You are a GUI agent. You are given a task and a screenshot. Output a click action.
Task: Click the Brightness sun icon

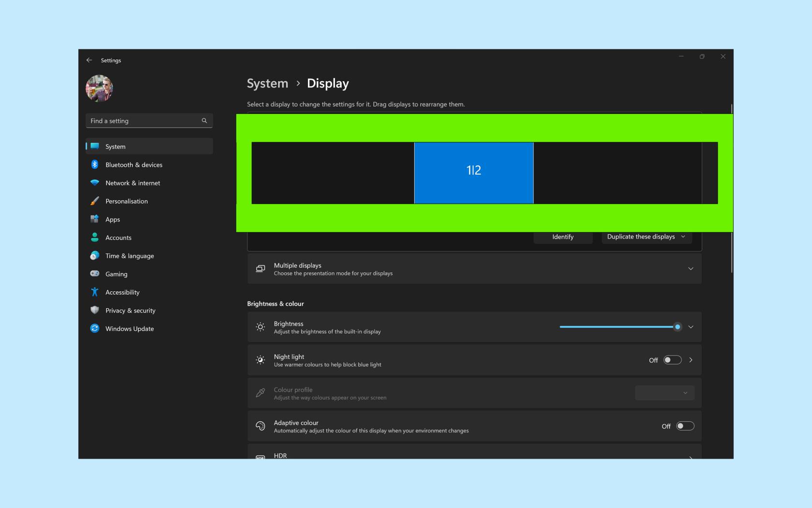click(261, 327)
